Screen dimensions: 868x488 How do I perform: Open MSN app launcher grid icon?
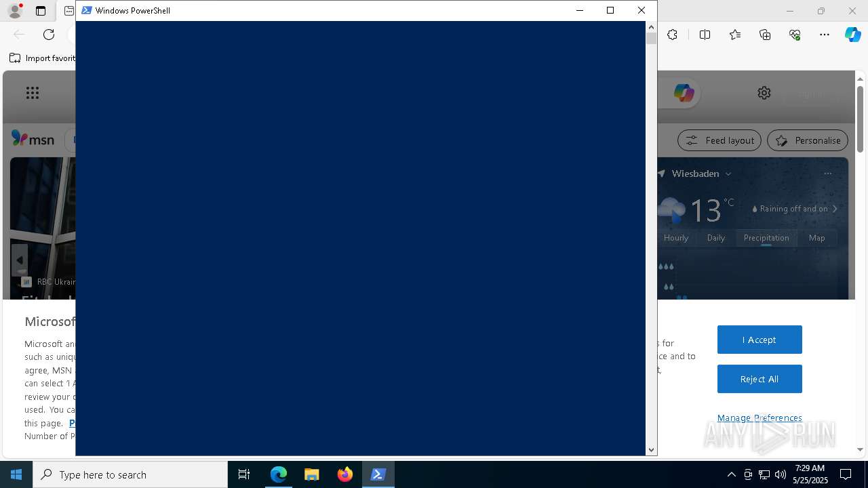(x=33, y=93)
